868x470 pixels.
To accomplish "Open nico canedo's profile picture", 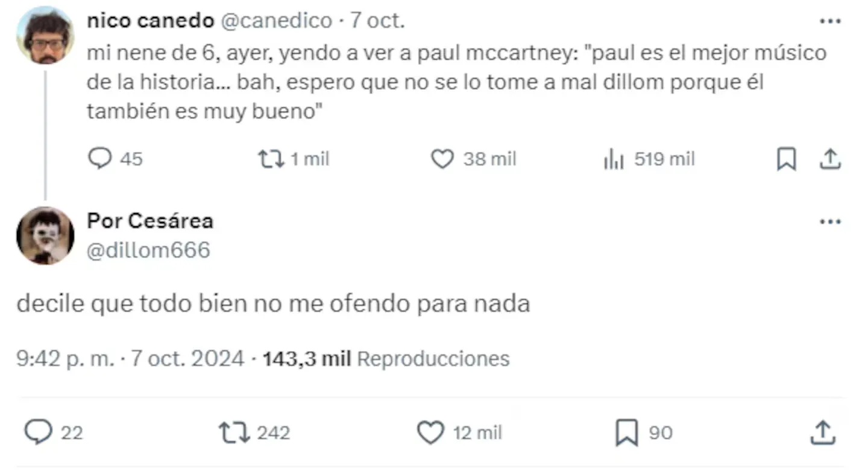I will 45,36.
